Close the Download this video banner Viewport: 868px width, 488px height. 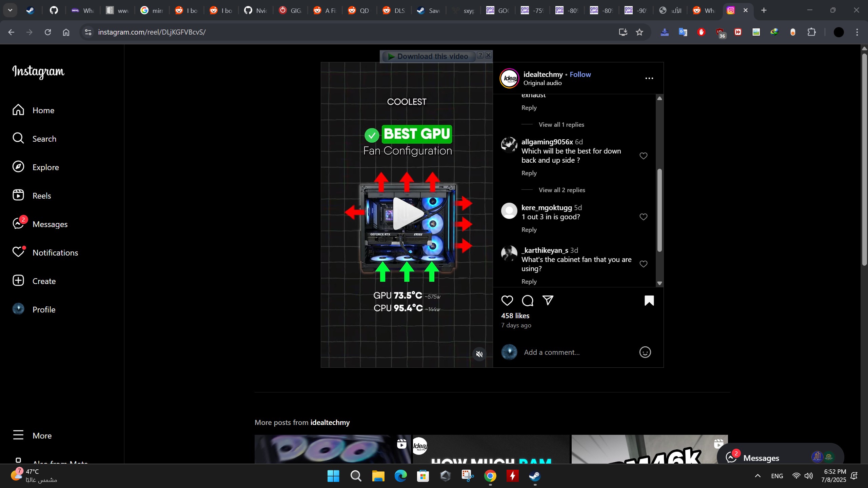[488, 55]
